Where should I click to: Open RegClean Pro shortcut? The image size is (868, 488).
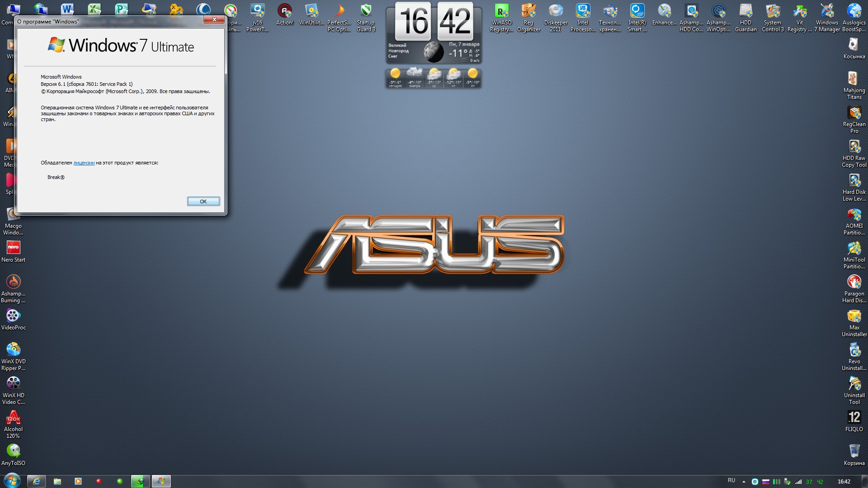(854, 120)
